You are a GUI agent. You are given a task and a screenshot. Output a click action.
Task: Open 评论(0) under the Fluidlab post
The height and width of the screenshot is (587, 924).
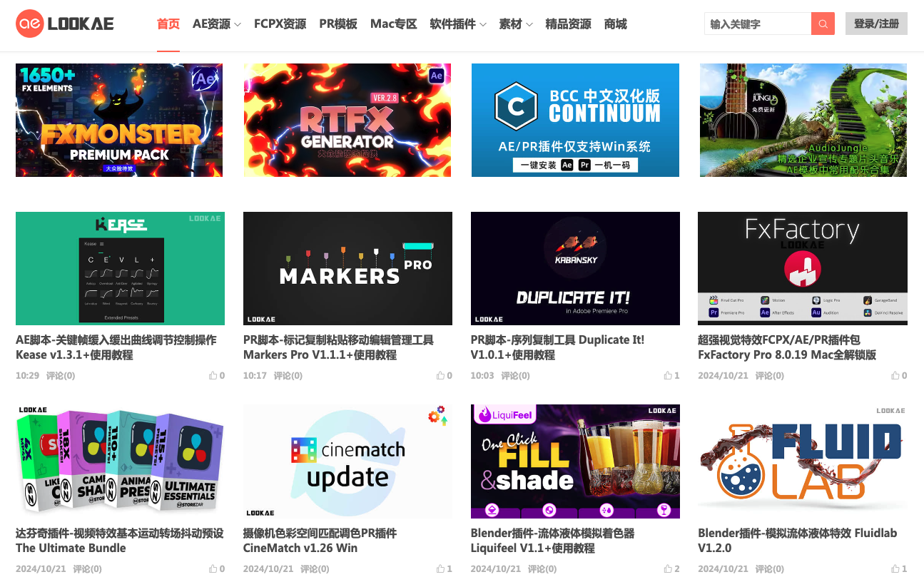pos(769,569)
